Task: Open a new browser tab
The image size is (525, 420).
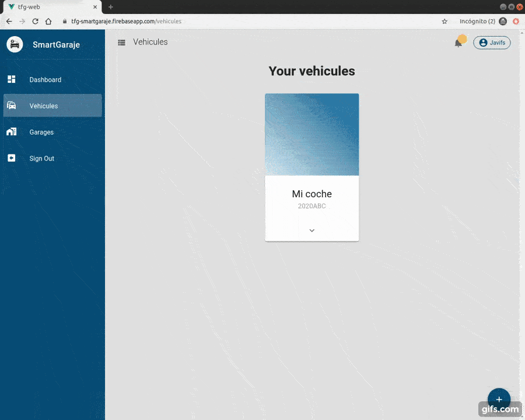Action: [111, 6]
